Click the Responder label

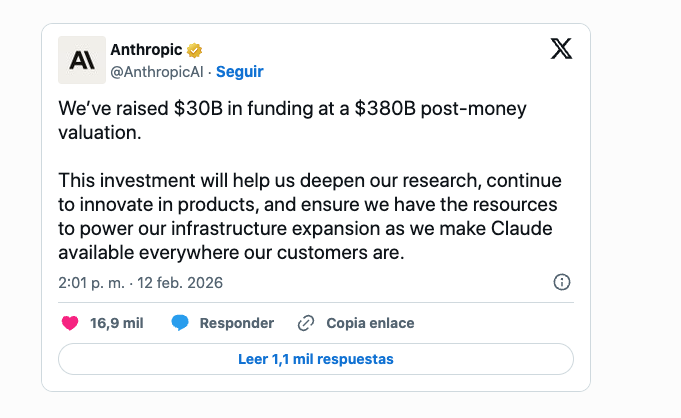(x=236, y=323)
